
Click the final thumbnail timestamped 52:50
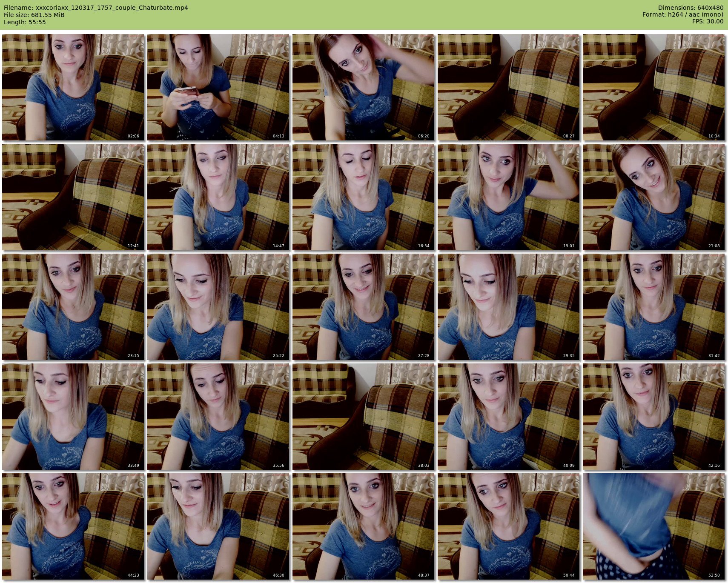coord(653,526)
